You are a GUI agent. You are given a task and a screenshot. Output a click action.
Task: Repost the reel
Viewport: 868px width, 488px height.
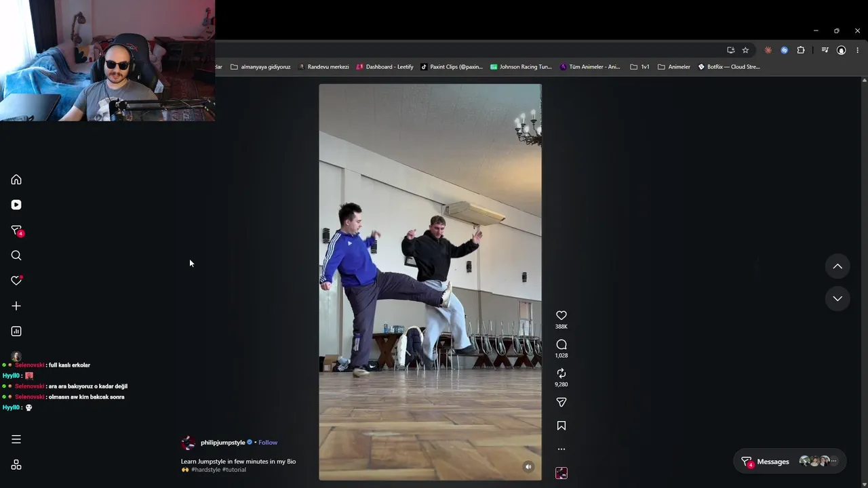coord(561,373)
